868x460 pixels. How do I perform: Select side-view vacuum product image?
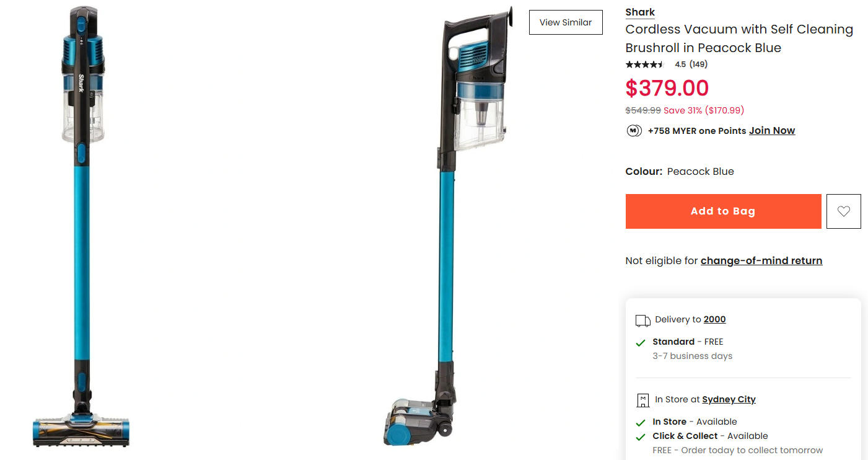pyautogui.click(x=448, y=227)
